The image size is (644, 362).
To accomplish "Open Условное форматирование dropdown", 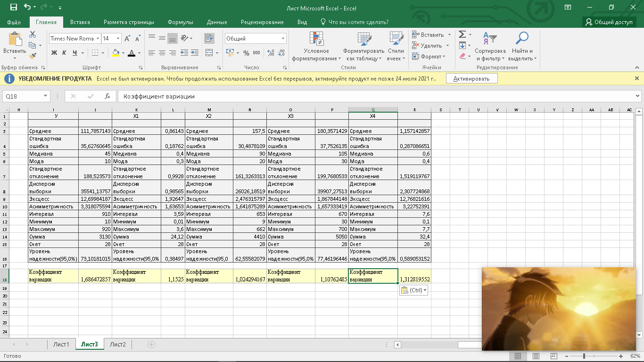I will [316, 47].
